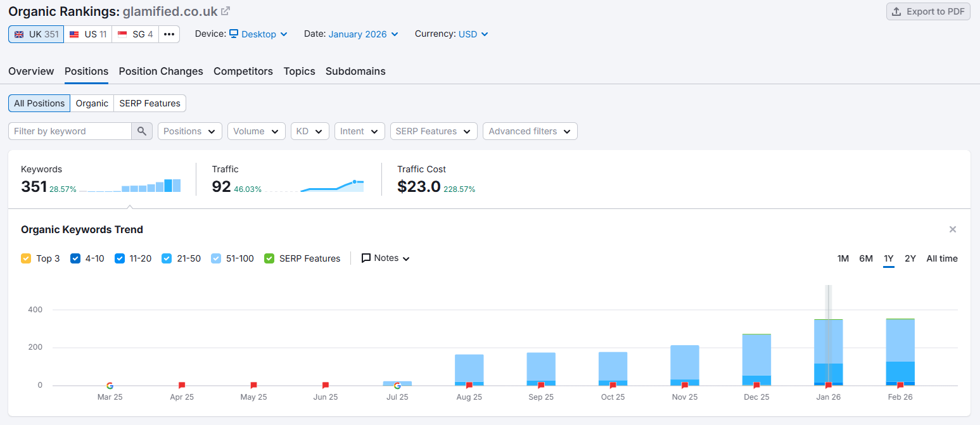Image resolution: width=980 pixels, height=425 pixels.
Task: Set chart range to 1M
Action: (x=843, y=258)
